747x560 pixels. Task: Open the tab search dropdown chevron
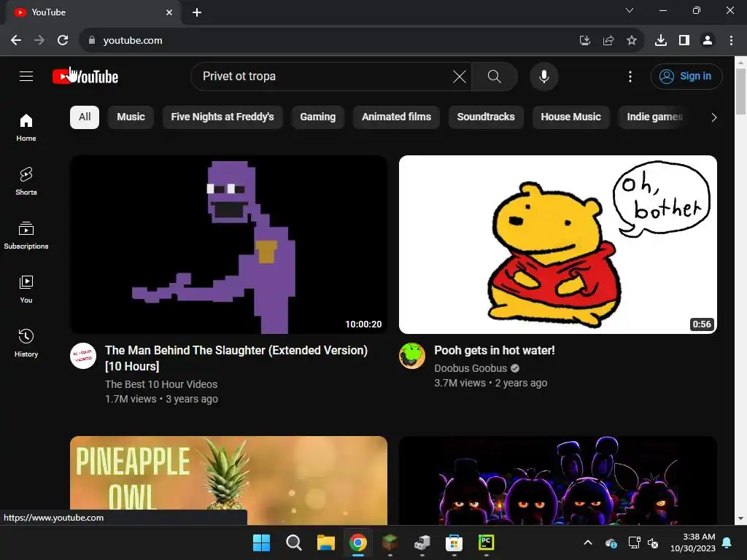[630, 10]
